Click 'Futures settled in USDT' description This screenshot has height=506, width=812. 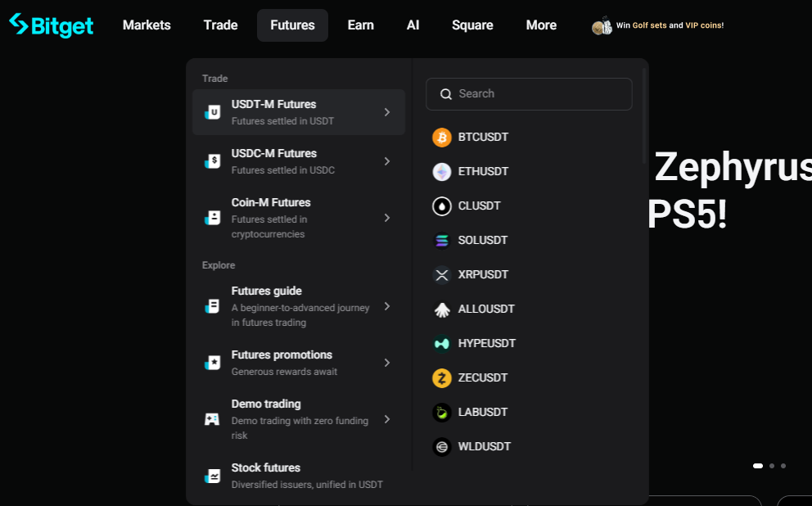(x=282, y=121)
